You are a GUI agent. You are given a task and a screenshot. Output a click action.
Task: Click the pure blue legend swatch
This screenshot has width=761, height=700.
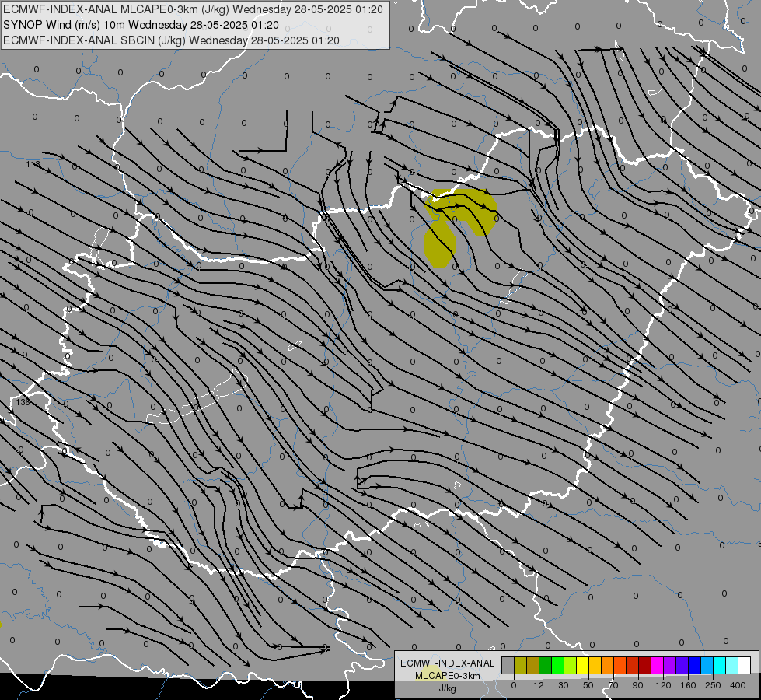point(695,665)
